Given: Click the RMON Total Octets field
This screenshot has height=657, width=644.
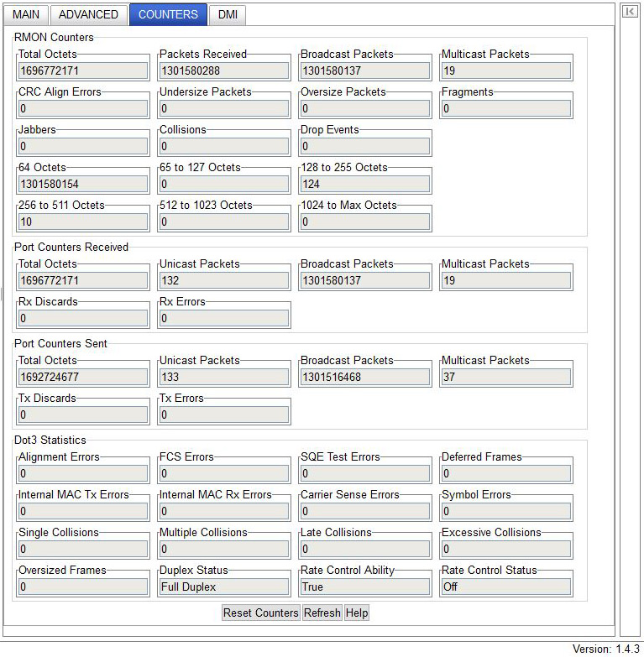Looking at the screenshot, I should click(x=83, y=70).
